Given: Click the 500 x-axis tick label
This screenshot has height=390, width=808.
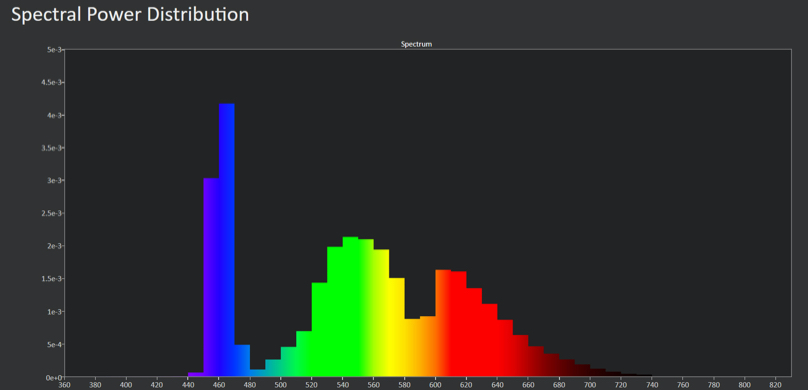Looking at the screenshot, I should tap(281, 385).
